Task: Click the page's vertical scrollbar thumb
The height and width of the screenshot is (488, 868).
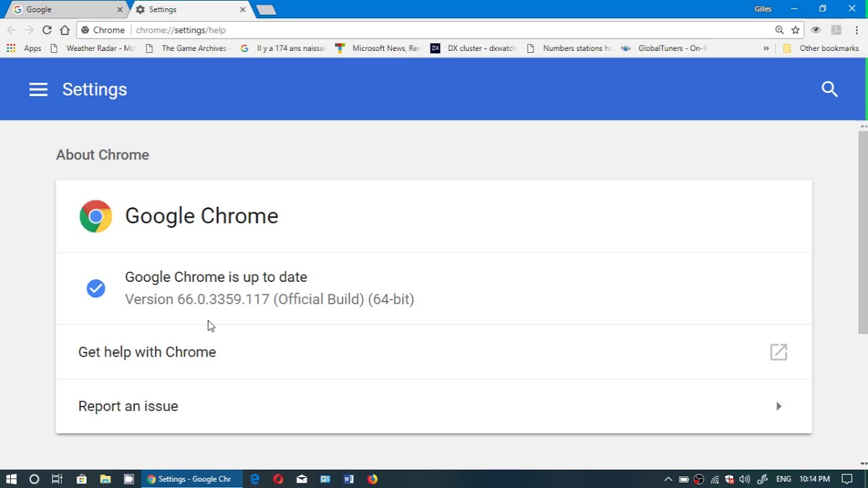Action: tap(863, 232)
